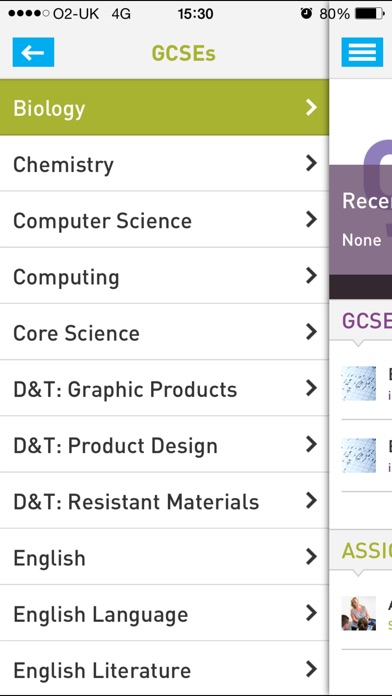392x696 pixels.
Task: Tap the battery icon in status bar
Action: 370,14
